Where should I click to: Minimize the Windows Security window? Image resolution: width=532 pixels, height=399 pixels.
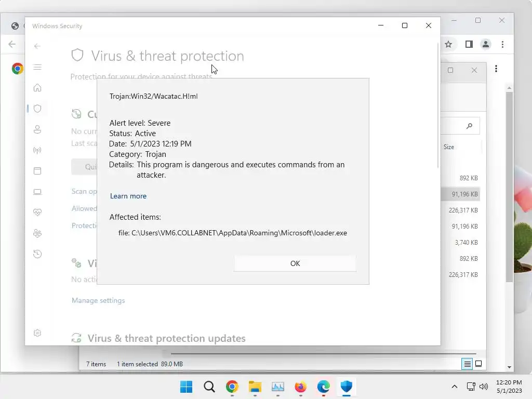tap(381, 25)
